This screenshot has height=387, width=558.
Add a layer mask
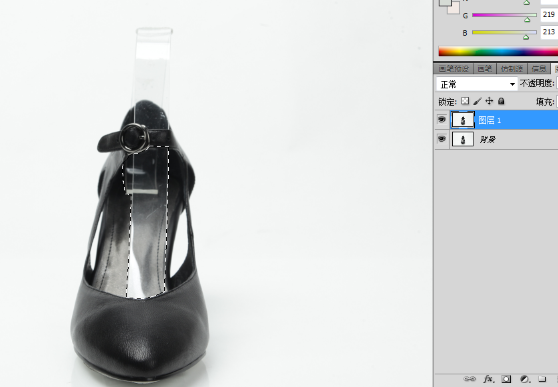click(506, 379)
